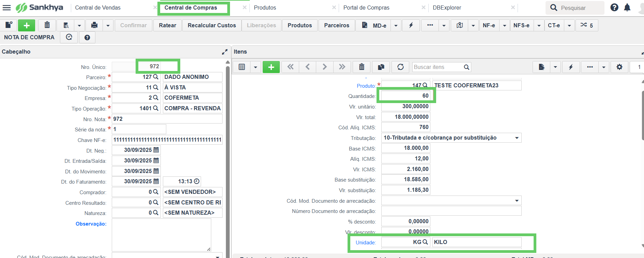Go to next item record
The width and height of the screenshot is (644, 258).
point(325,67)
